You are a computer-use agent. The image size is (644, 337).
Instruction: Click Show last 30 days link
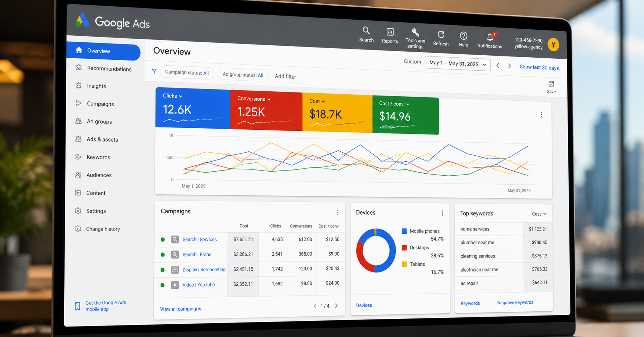tap(539, 67)
